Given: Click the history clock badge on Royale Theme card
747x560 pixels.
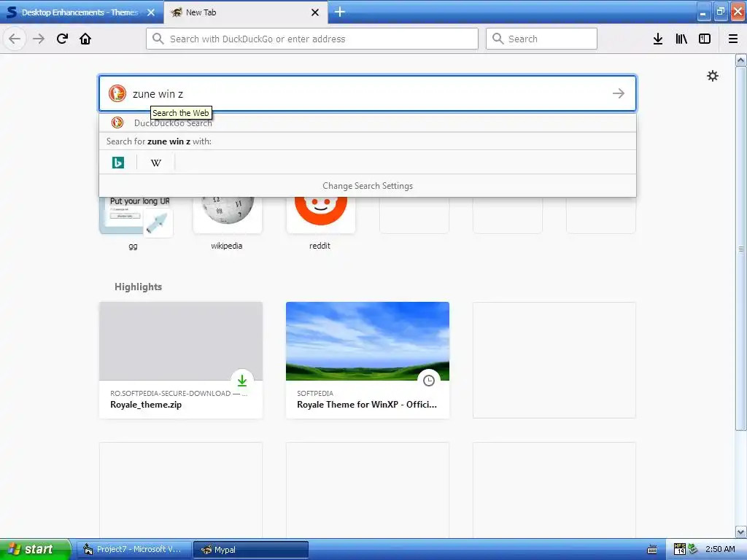Looking at the screenshot, I should click(429, 381).
